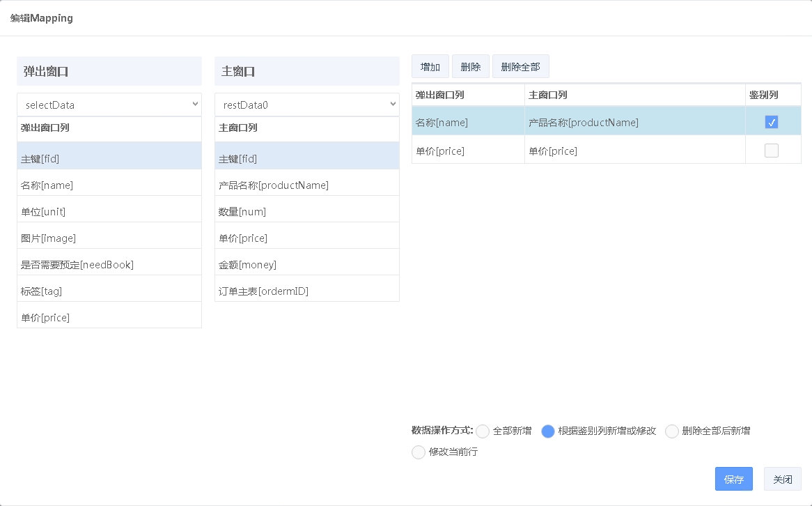
Task: Click the 删除 button
Action: tap(471, 67)
